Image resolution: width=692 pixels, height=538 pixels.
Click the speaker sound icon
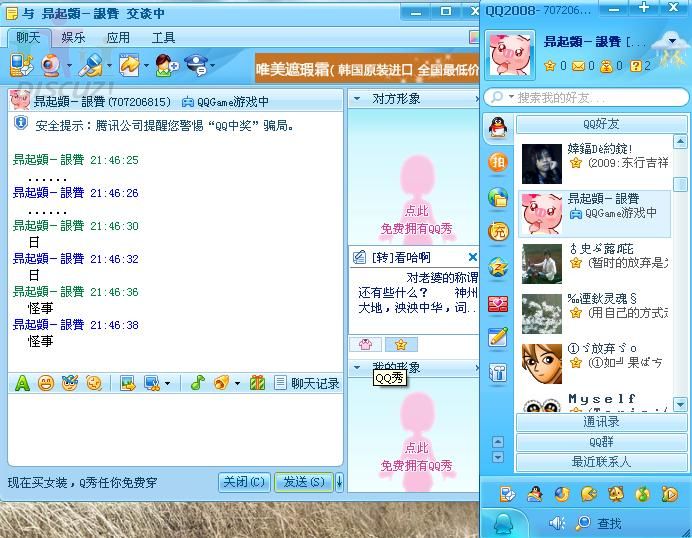[x=557, y=523]
